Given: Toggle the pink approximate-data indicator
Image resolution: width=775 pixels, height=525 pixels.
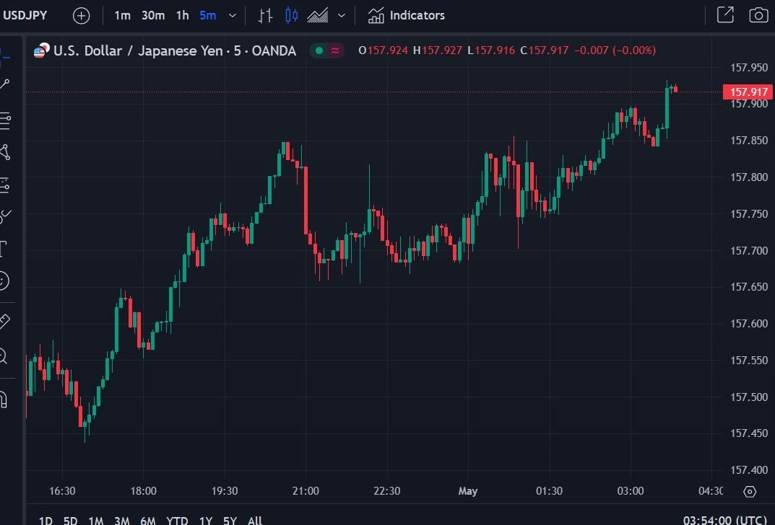Looking at the screenshot, I should tap(335, 50).
